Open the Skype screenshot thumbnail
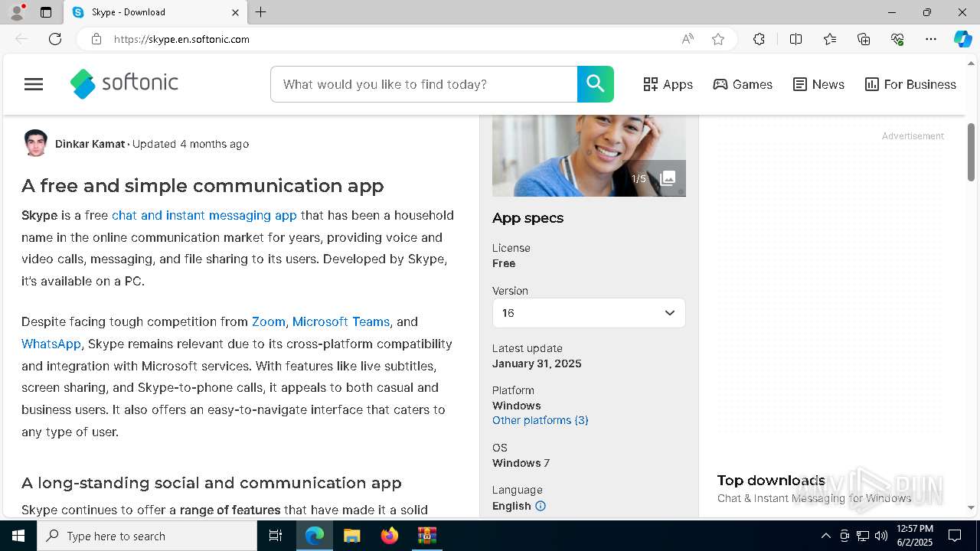Screen dimensions: 980x551 [x=589, y=155]
